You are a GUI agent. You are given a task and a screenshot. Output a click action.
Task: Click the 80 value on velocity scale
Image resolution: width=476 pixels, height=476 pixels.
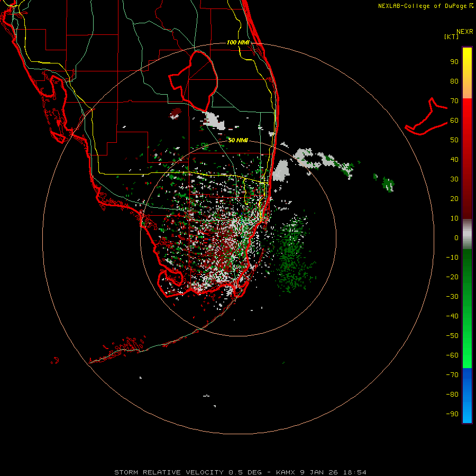tap(454, 81)
